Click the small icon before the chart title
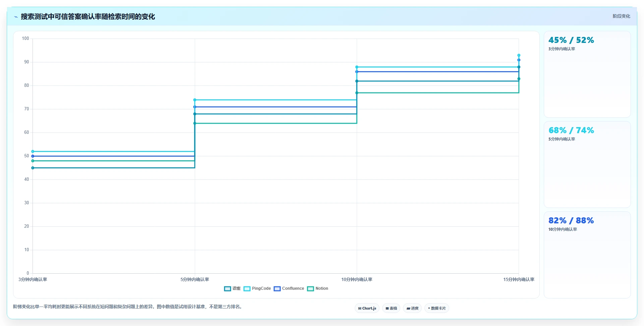Screen dimensions: 644x326 (x=16, y=17)
